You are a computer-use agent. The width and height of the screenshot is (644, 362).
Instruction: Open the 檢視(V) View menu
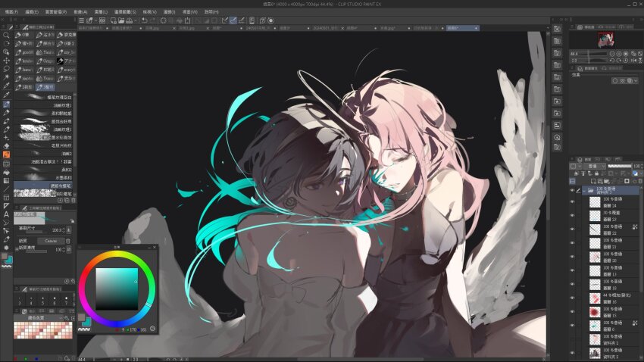pos(149,12)
